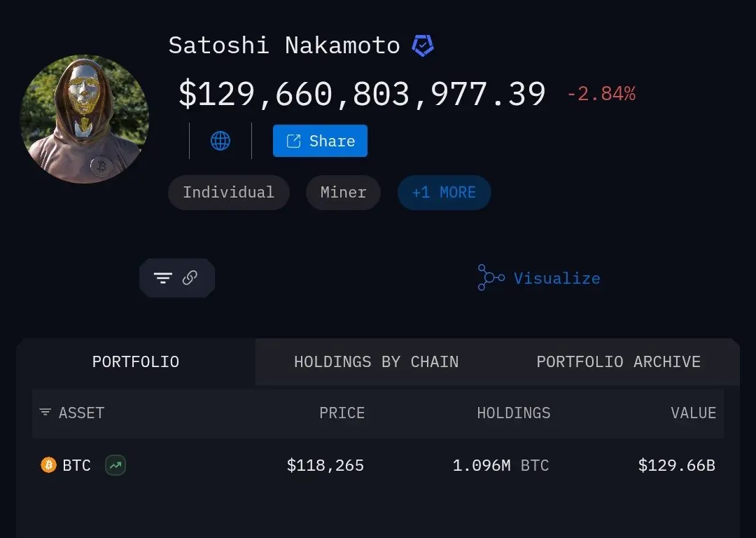Sort by the PRICE column header

[342, 413]
